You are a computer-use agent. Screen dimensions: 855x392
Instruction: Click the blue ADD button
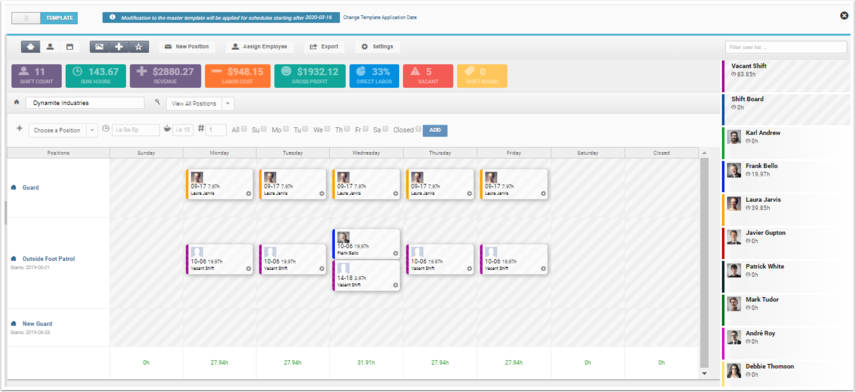(x=435, y=130)
